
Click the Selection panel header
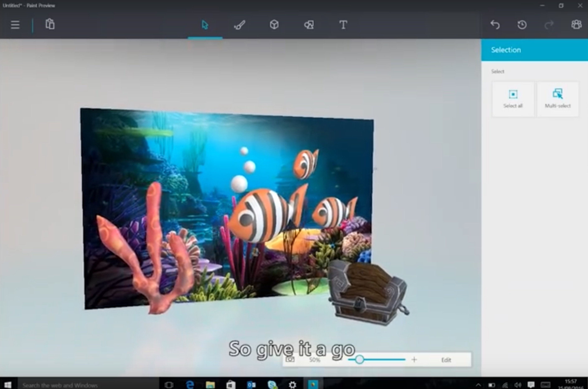click(535, 50)
